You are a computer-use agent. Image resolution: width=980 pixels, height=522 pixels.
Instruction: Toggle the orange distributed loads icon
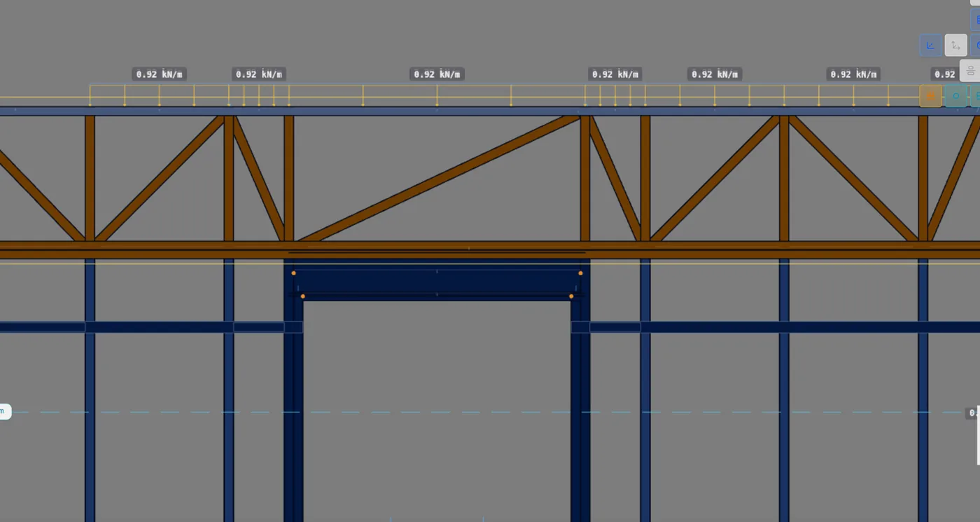pos(930,96)
